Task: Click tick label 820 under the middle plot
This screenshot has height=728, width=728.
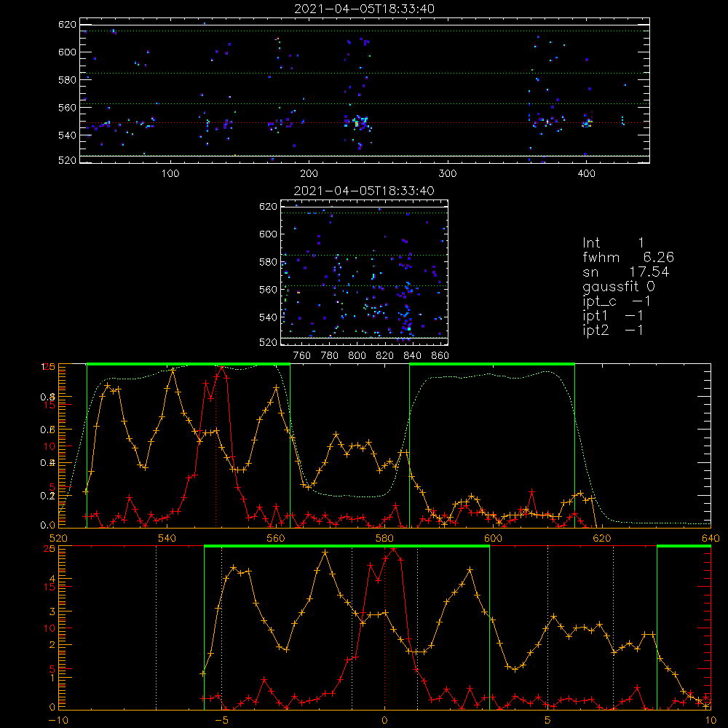Action: 385,356
